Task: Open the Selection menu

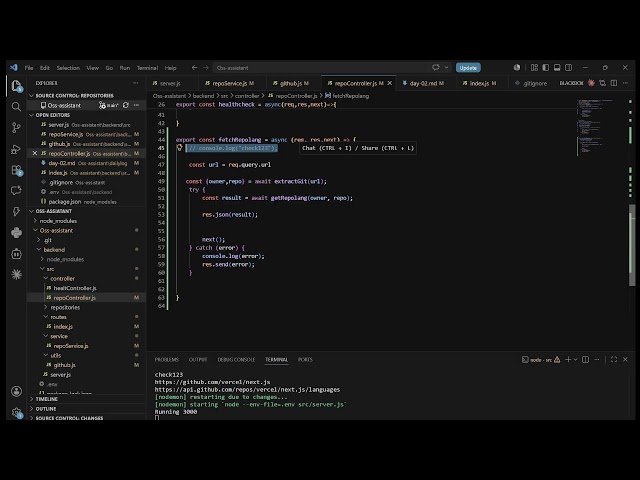Action: [x=68, y=68]
